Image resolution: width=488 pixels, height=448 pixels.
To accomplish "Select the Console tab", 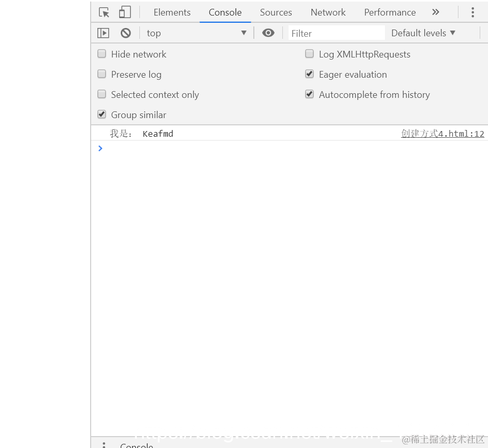I will (225, 12).
